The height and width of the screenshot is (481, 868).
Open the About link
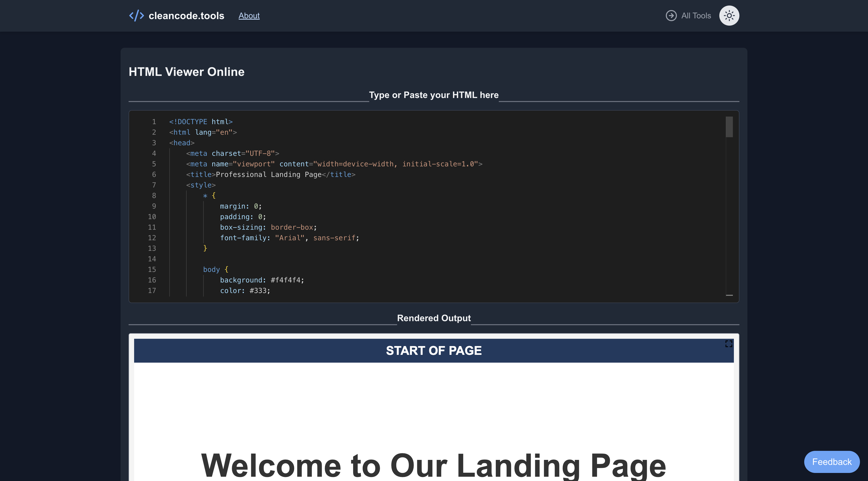tap(249, 16)
